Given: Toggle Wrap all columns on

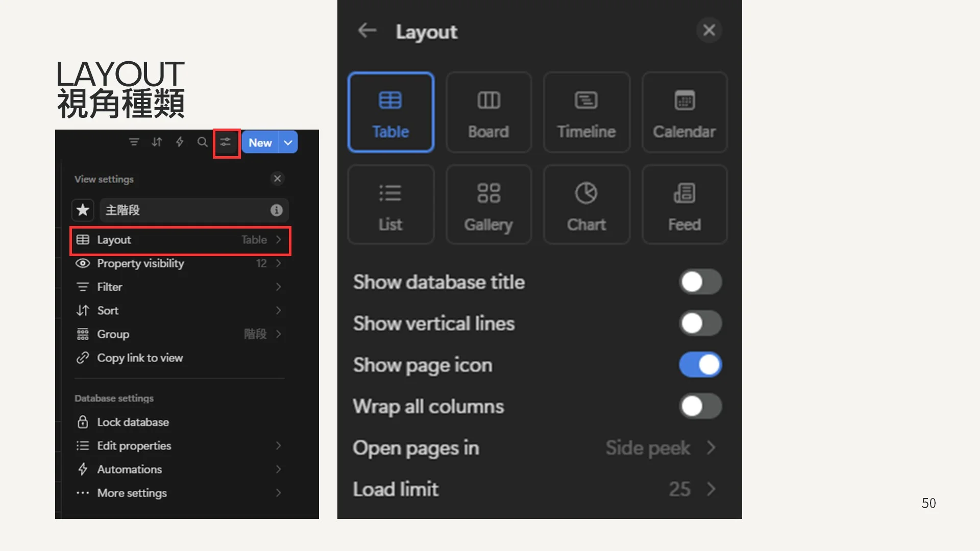Looking at the screenshot, I should tap(700, 407).
